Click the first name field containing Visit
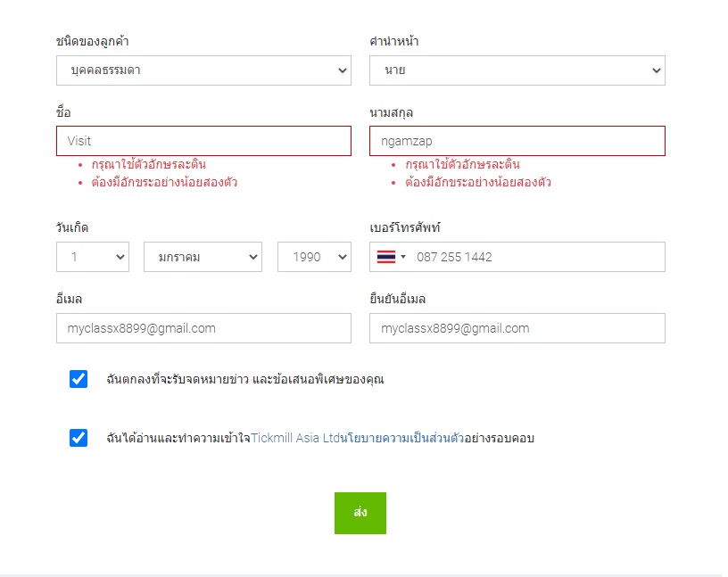 (203, 141)
